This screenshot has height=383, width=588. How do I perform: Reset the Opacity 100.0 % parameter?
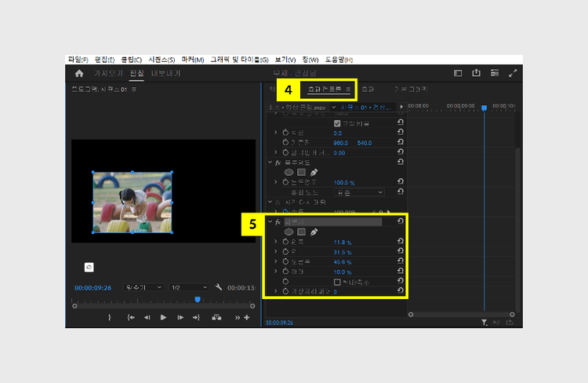[401, 181]
